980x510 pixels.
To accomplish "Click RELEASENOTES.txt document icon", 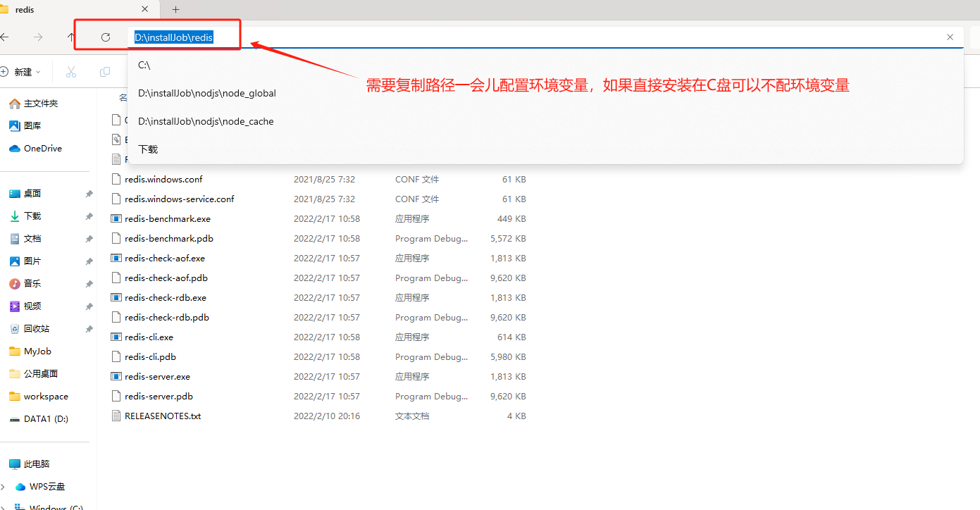I will [116, 416].
